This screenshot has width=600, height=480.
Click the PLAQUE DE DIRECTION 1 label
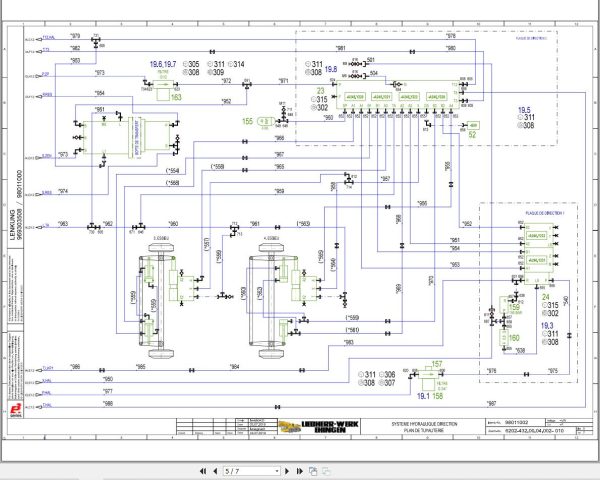(545, 213)
